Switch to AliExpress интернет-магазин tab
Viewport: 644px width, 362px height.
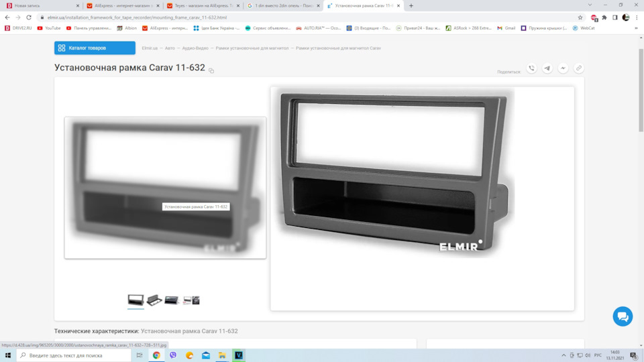[122, 6]
